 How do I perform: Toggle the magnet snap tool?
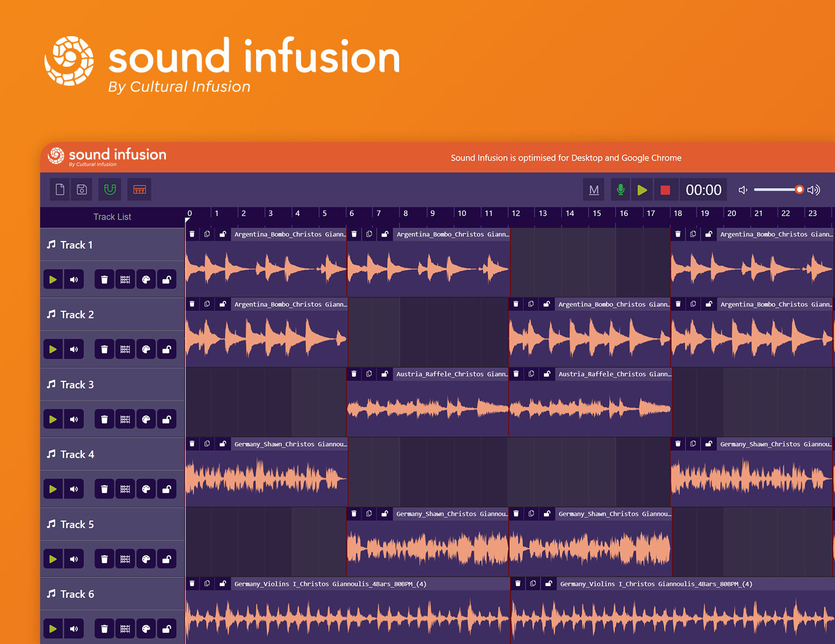point(110,190)
